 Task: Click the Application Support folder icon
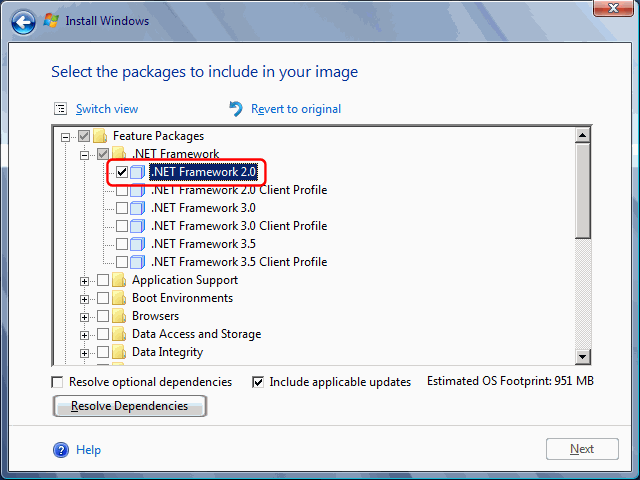click(x=119, y=280)
